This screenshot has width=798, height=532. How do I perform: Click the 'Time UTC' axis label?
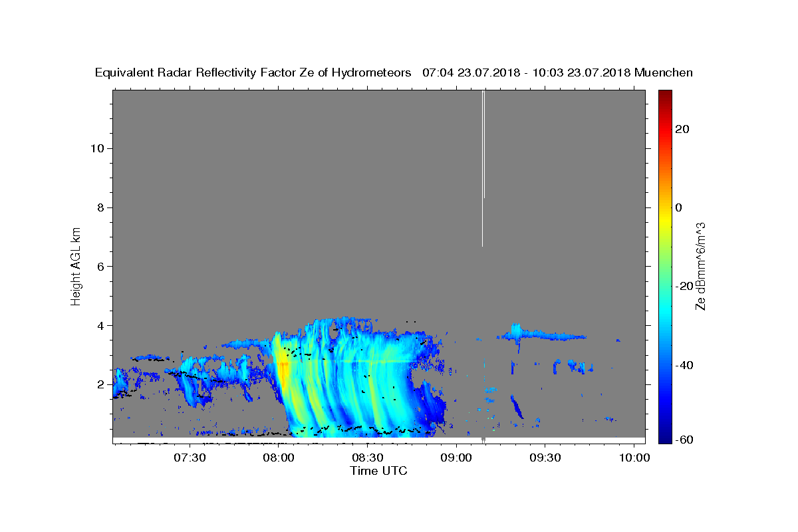378,471
